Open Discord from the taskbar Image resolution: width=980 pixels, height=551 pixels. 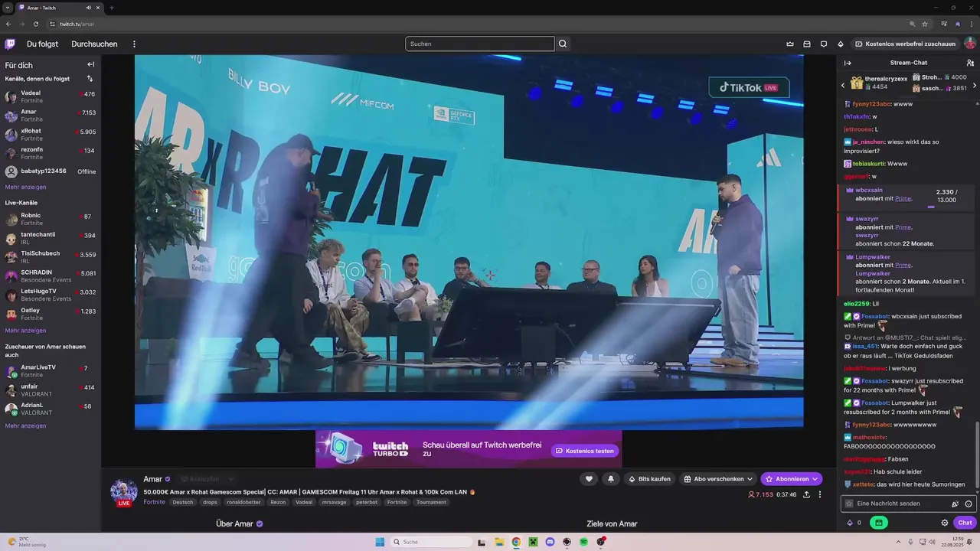pyautogui.click(x=550, y=542)
